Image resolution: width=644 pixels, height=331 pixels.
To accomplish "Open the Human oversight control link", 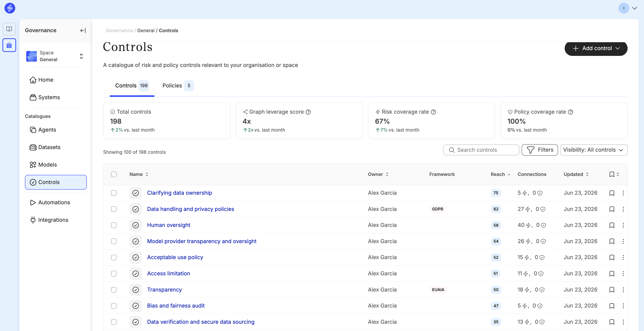I will point(168,225).
